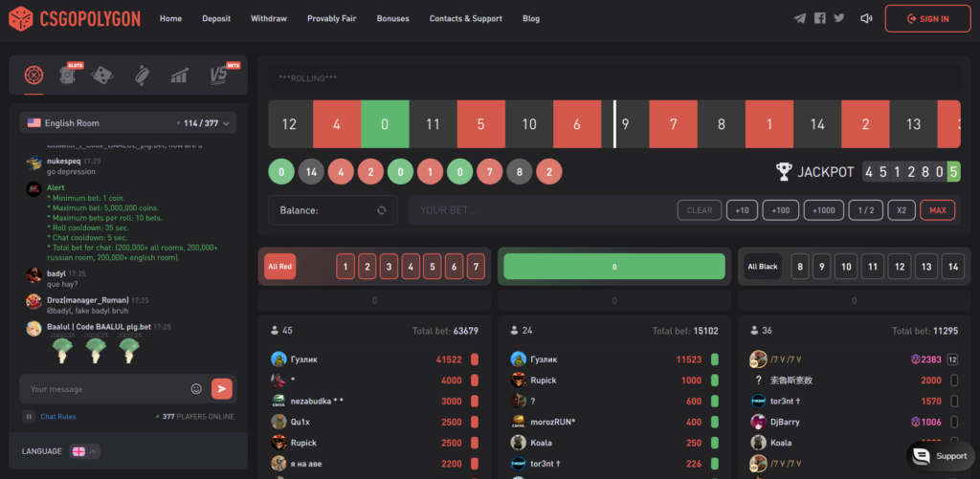This screenshot has height=479, width=980.
Task: Open the VS bets icon
Action: (220, 75)
